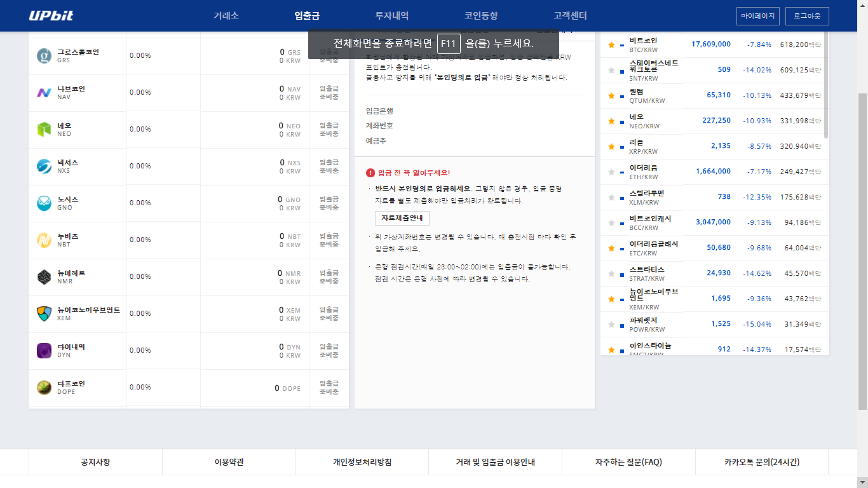Click 입출금 준비중 in the DOPE row
The image size is (868, 488).
point(329,388)
